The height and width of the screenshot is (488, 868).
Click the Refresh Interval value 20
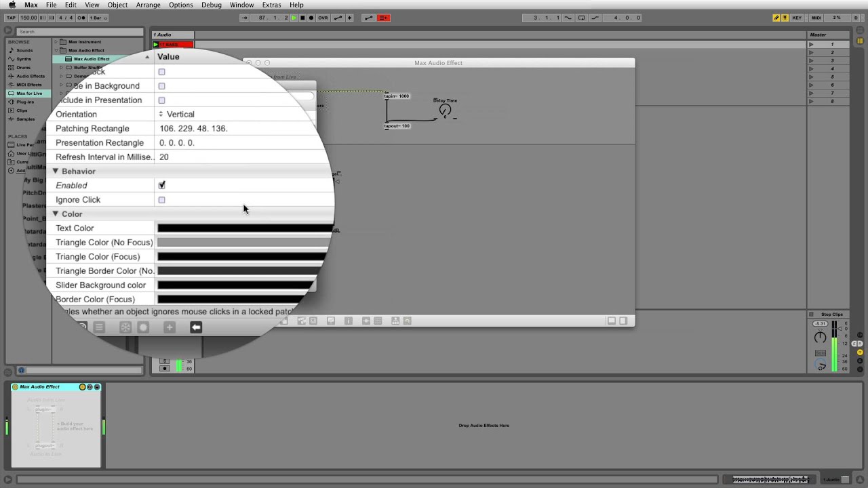(164, 157)
